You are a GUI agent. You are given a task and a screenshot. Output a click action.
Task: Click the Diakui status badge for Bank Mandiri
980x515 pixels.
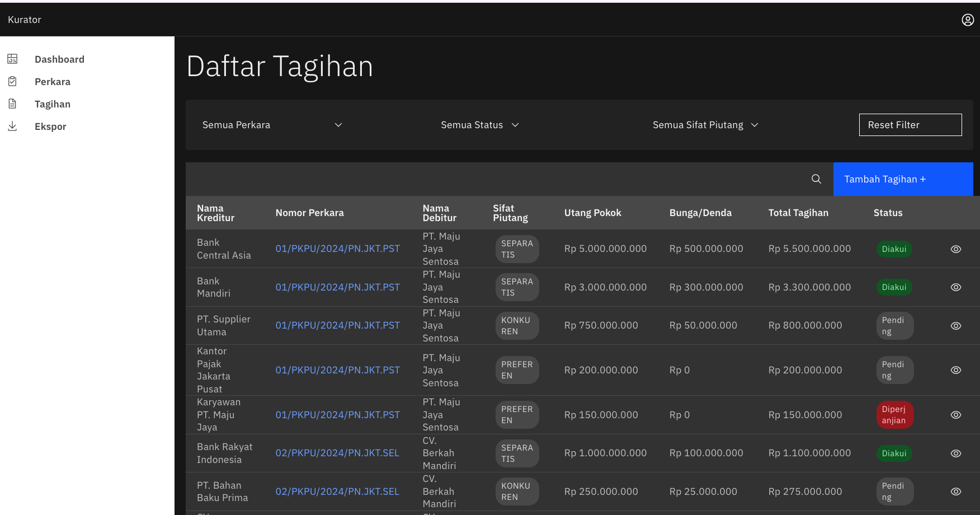[x=894, y=287]
